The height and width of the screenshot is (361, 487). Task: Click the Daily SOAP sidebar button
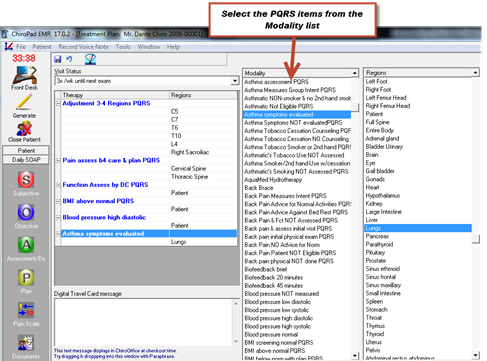click(26, 160)
